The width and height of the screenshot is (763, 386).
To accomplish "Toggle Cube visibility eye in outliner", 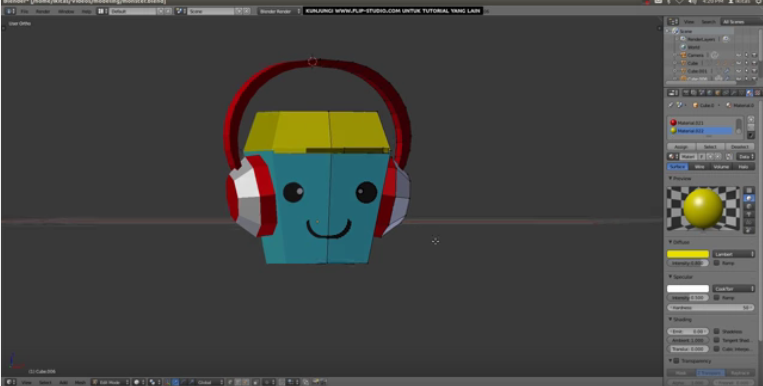I will tap(739, 63).
